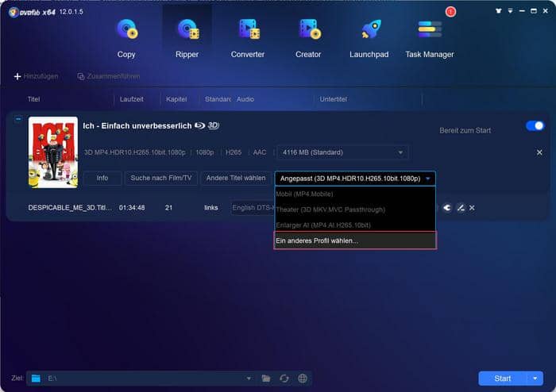Viewport: 556px width, 392px height.
Task: Click the red notification badge icon
Action: [450, 12]
